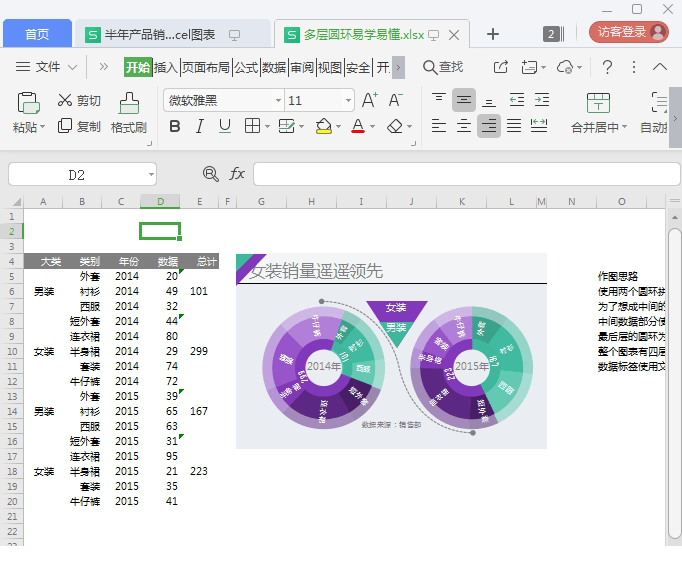The image size is (682, 567).
Task: Switch to the 页面布局 (Page Layout) tab
Action: tap(206, 67)
